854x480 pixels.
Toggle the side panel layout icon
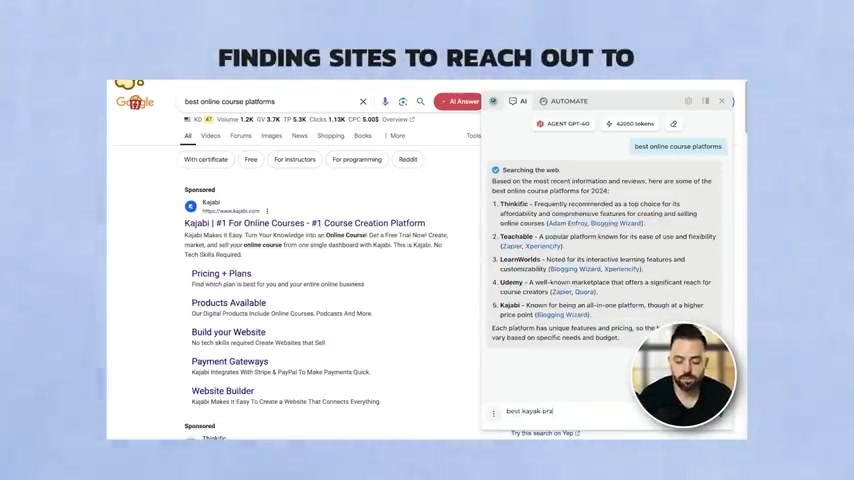click(705, 101)
